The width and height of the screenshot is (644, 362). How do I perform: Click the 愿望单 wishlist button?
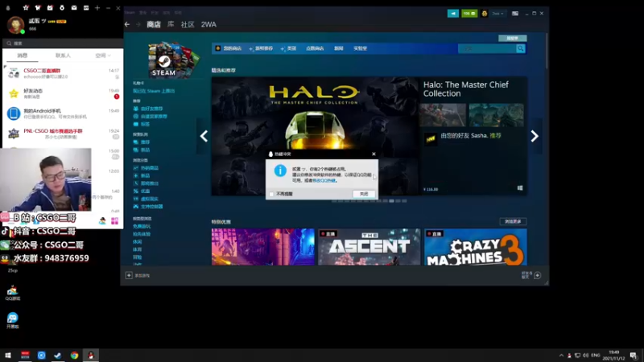click(x=513, y=38)
